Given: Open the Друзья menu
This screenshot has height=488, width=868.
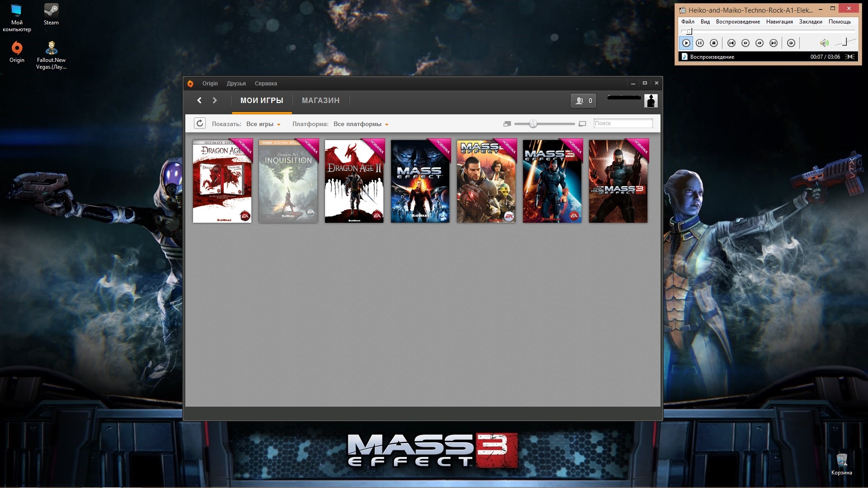Looking at the screenshot, I should [x=236, y=84].
